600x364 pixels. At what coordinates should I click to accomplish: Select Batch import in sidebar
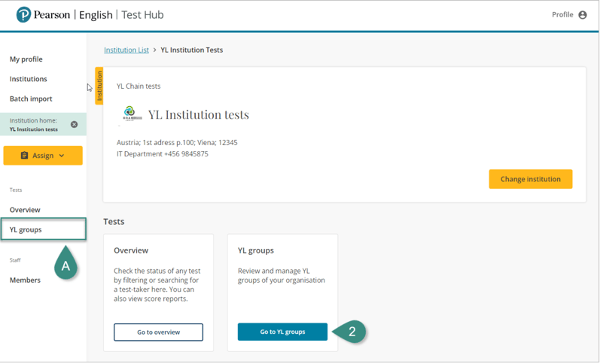pyautogui.click(x=31, y=99)
